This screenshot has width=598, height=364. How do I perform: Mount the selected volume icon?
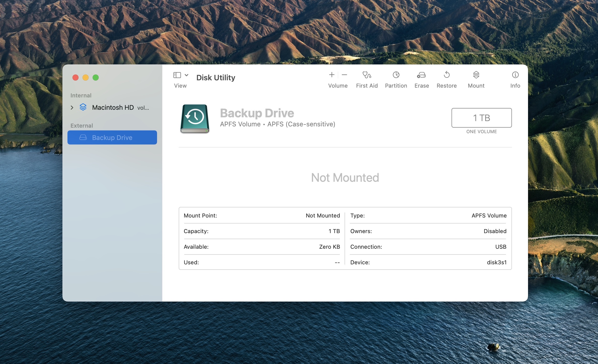(476, 75)
